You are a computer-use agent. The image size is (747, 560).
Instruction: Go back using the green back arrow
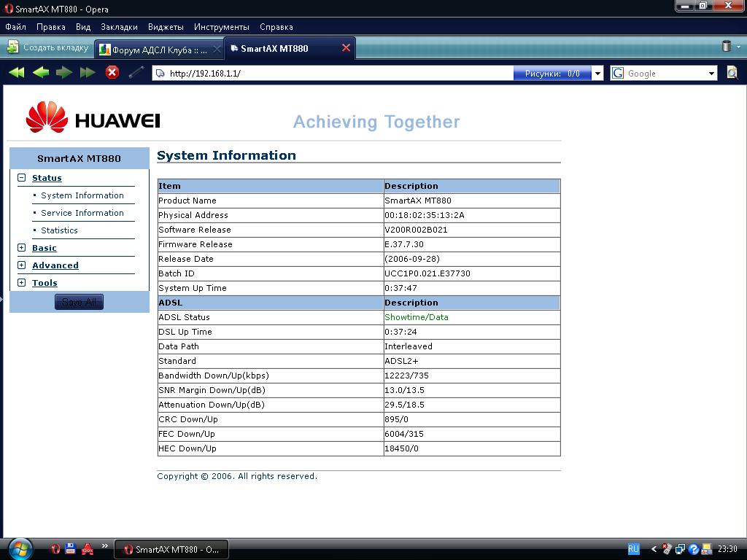coord(41,72)
